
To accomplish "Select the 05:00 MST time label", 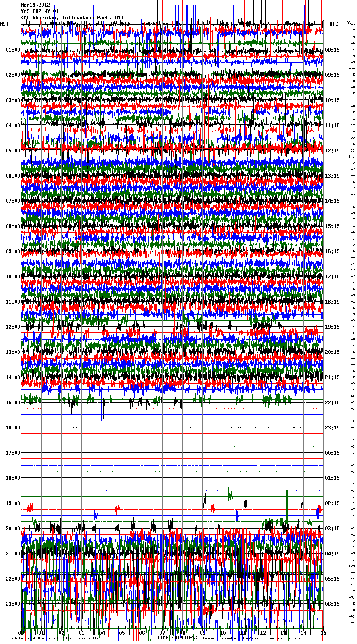I will click(13, 151).
